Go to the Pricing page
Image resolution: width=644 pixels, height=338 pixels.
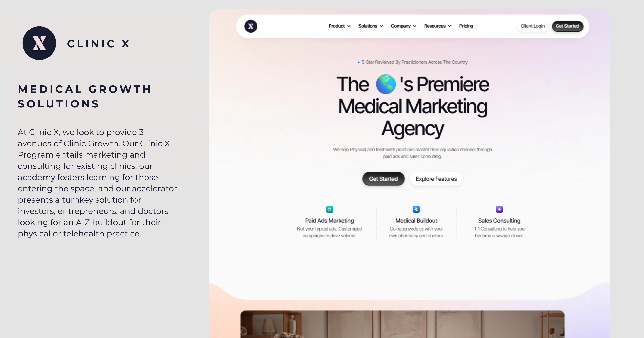point(466,26)
